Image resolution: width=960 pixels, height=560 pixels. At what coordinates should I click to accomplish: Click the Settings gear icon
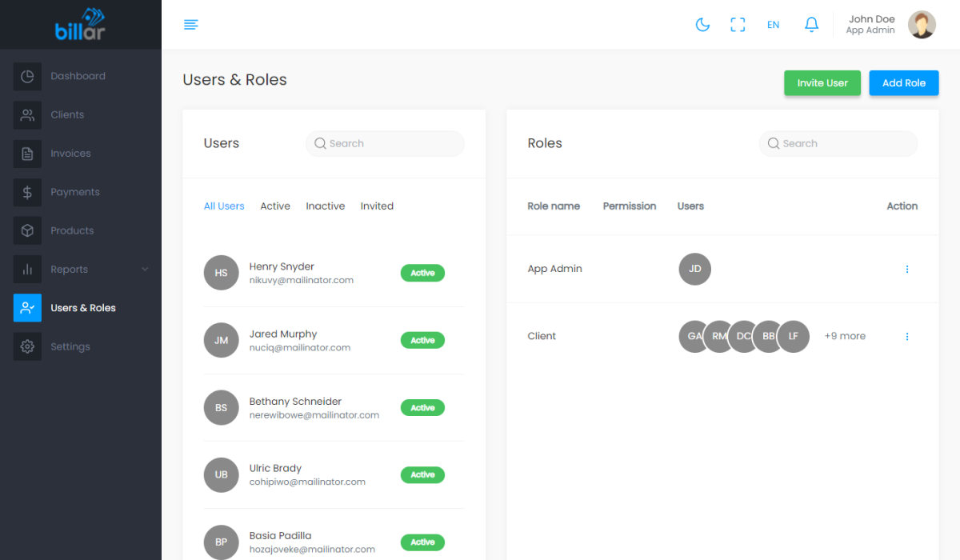(27, 346)
